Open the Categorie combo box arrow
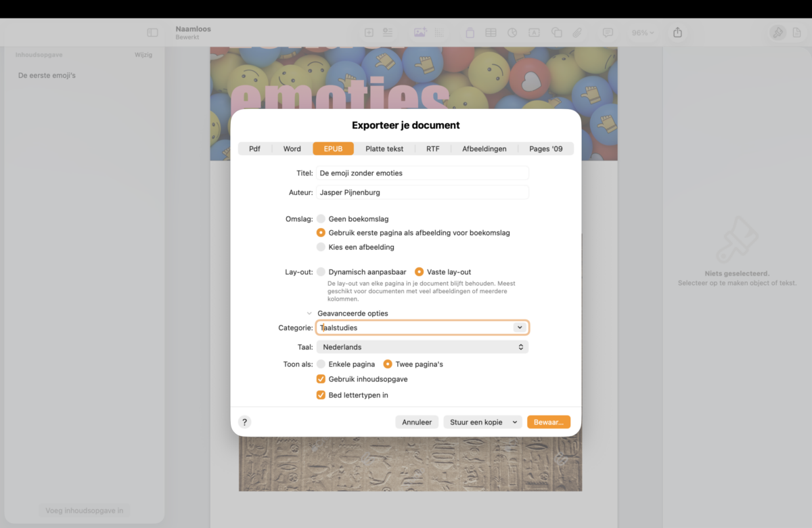Viewport: 812px width, 528px height. coord(519,328)
